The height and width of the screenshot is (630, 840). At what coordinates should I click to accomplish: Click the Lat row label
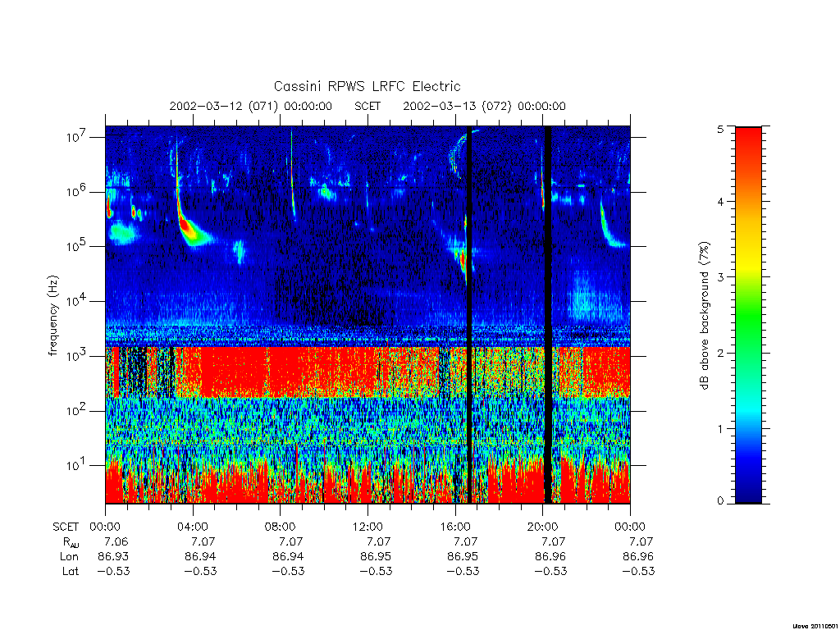(x=71, y=571)
